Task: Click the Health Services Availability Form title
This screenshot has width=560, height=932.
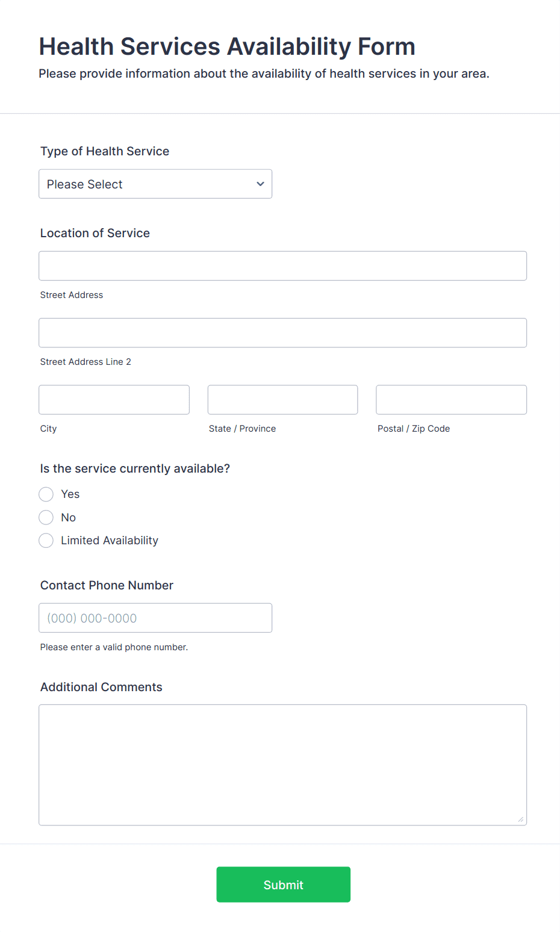Action: (x=227, y=46)
